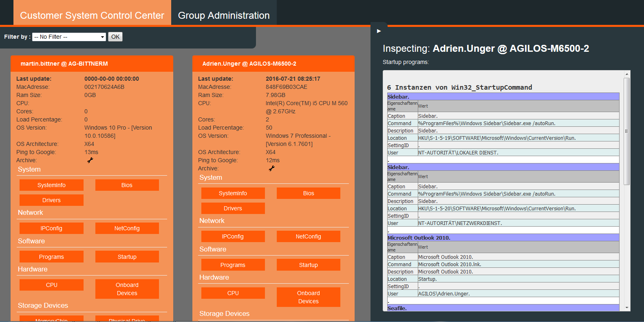This screenshot has height=322, width=644.
Task: Click 6 Instanzen von Win32_StartupCommand heading
Action: (460, 87)
